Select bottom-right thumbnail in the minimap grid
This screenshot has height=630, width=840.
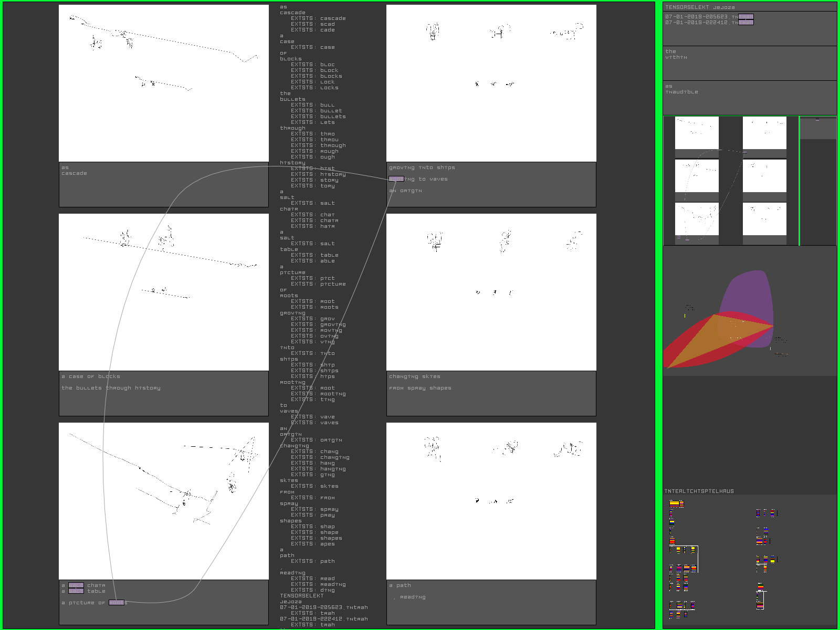tap(764, 219)
